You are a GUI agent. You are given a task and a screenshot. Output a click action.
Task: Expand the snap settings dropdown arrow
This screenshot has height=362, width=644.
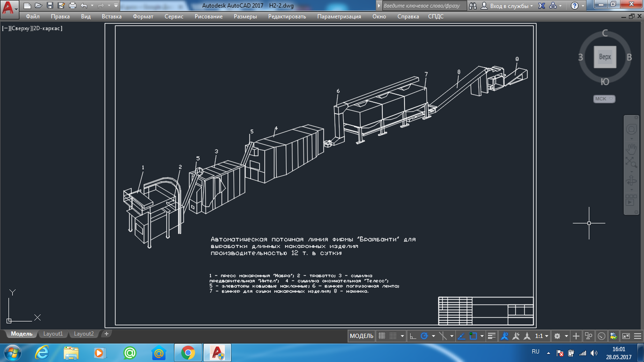point(403,336)
